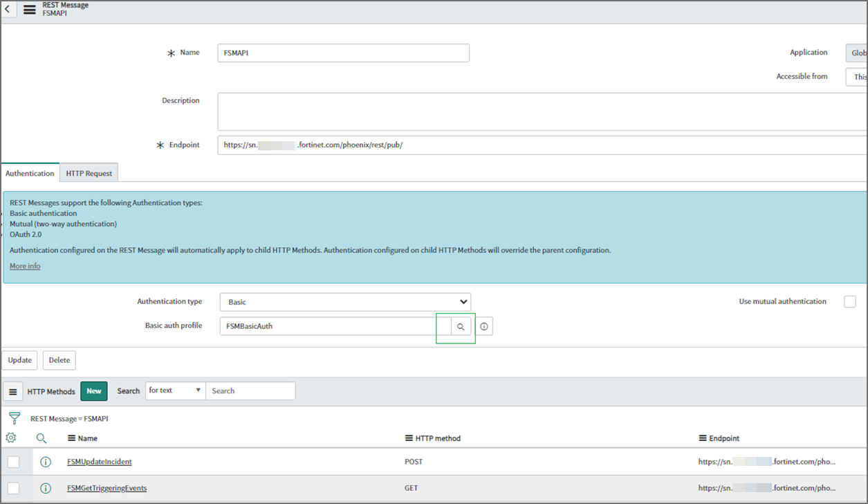Select the Authentication tab
Image resolution: width=868 pixels, height=504 pixels.
click(x=30, y=173)
